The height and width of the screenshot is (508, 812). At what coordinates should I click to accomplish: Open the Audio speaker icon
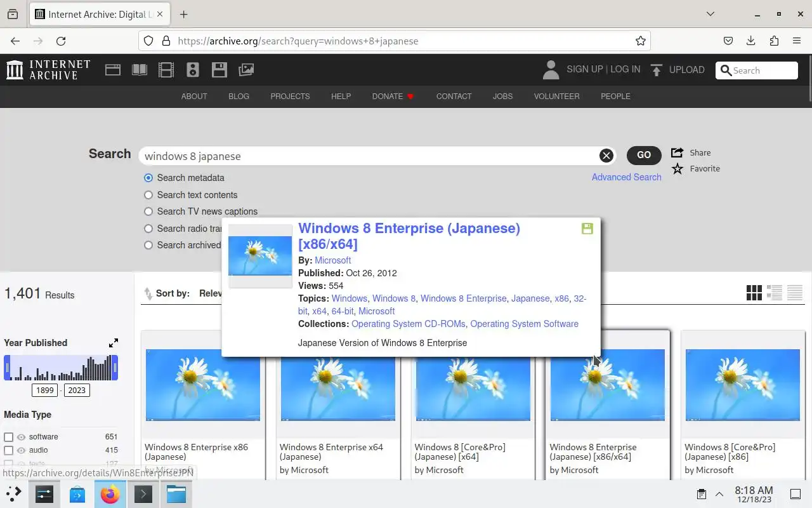click(193, 70)
